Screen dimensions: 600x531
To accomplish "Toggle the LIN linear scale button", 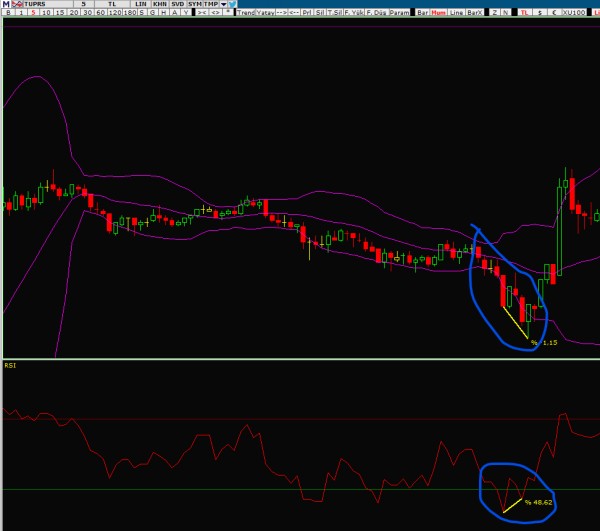I will pyautogui.click(x=141, y=4).
